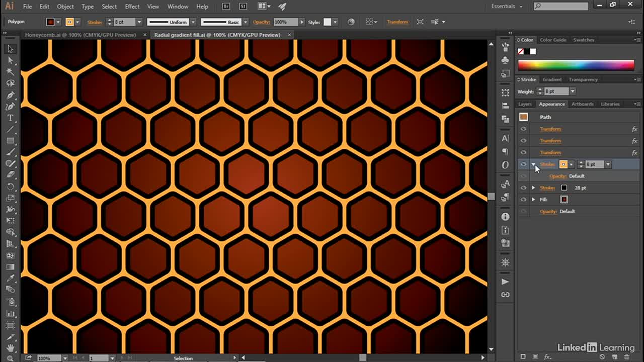Screen dimensions: 644x362
Task: Open the Essentials workspace switcher
Action: (x=507, y=7)
